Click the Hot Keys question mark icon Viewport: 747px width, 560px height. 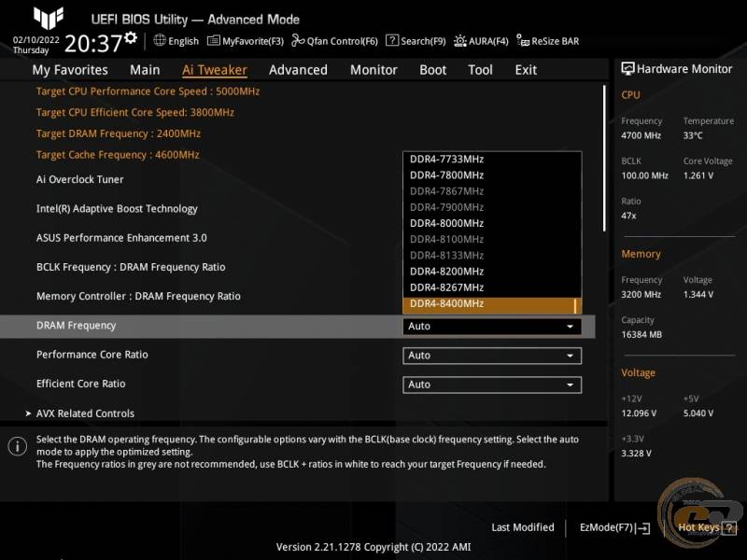pyautogui.click(x=729, y=527)
